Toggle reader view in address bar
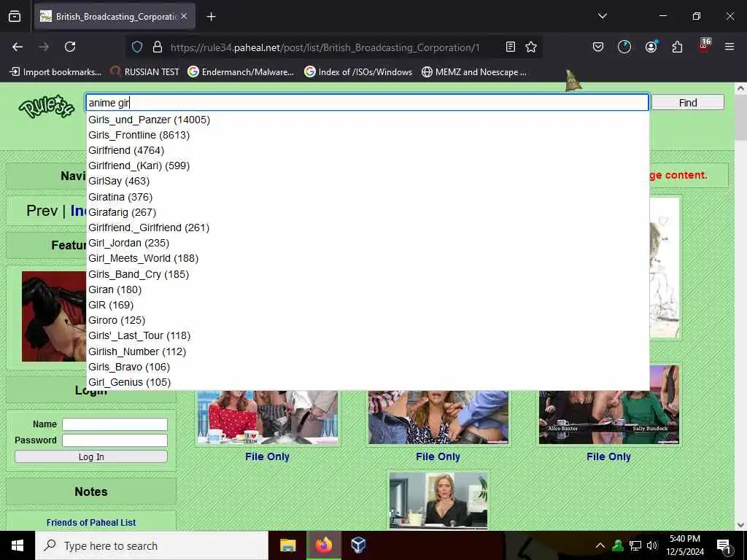 (510, 47)
